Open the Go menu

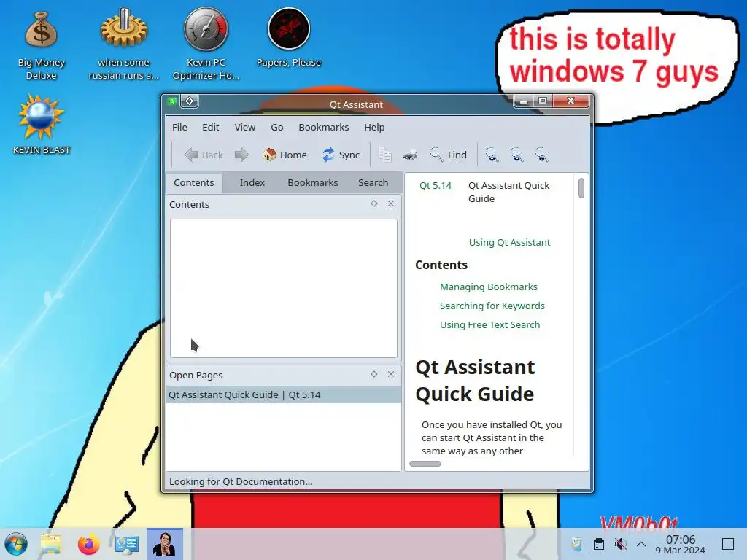point(277,127)
